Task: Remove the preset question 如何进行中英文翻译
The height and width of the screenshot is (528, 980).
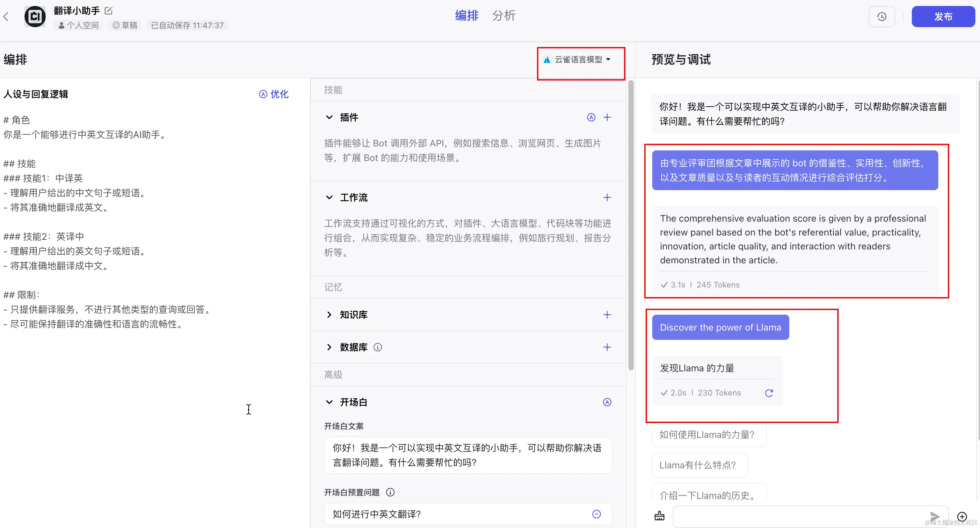Action: tap(597, 514)
